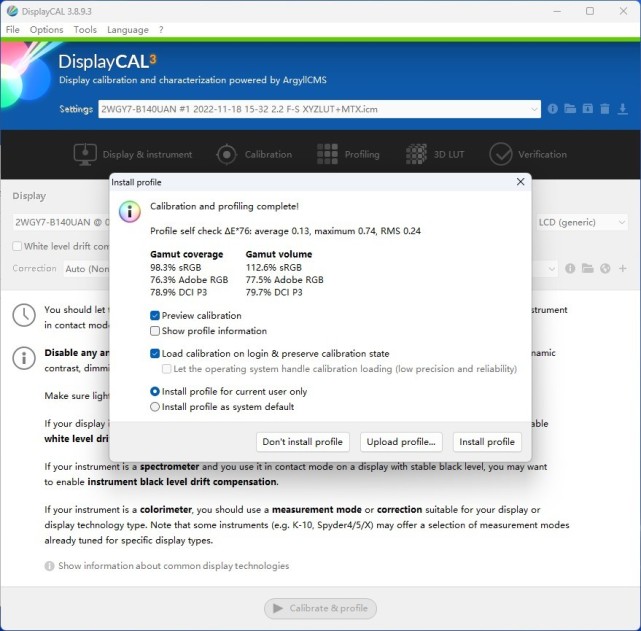Close the Install profile dialog
This screenshot has width=641, height=631.
click(x=520, y=182)
